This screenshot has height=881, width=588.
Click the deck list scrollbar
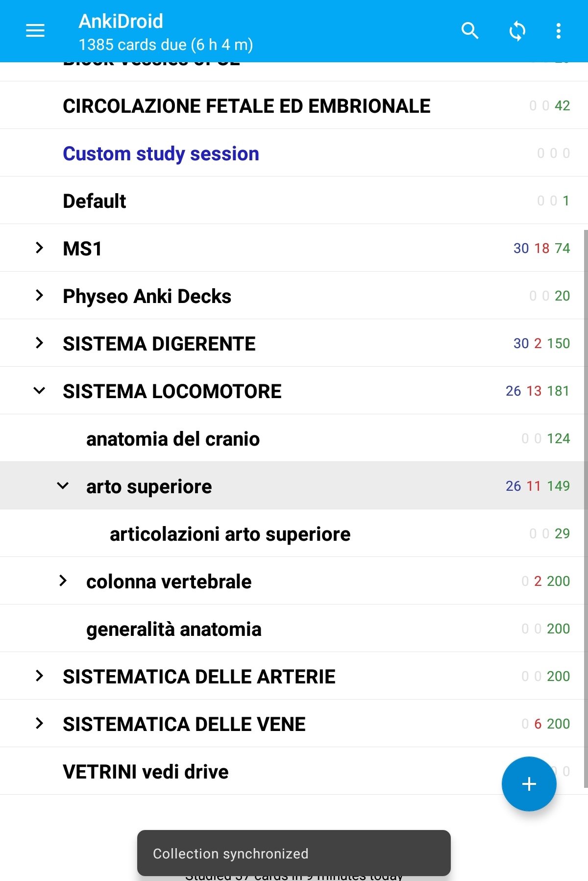point(586,509)
